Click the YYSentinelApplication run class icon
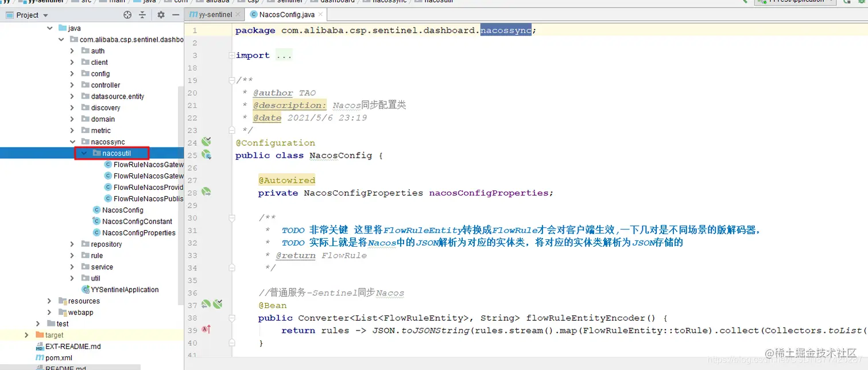 coord(86,290)
